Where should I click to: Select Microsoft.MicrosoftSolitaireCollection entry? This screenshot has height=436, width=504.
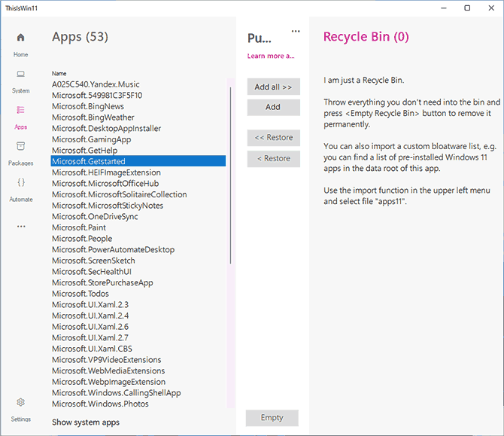click(138, 194)
